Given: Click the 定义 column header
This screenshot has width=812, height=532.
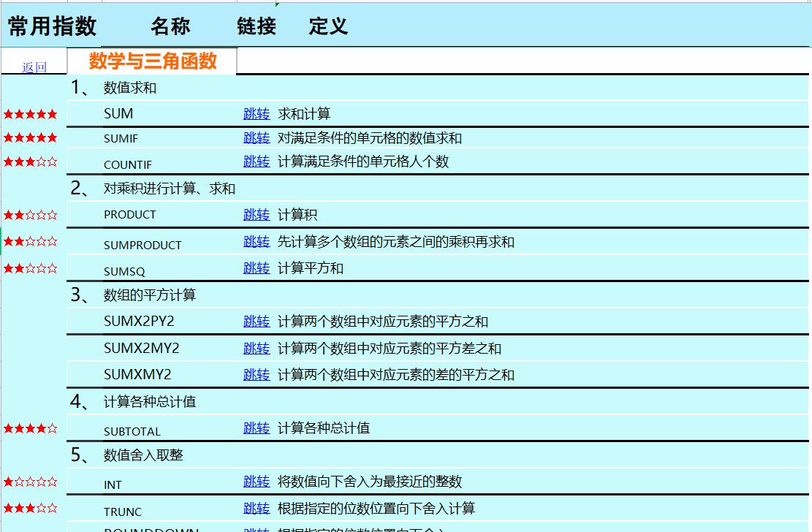Looking at the screenshot, I should tap(328, 26).
